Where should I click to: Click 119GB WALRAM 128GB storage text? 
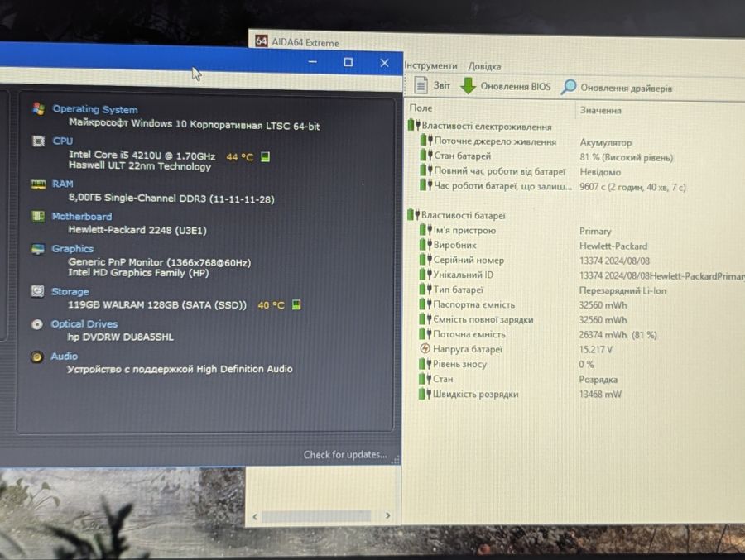coord(157,305)
